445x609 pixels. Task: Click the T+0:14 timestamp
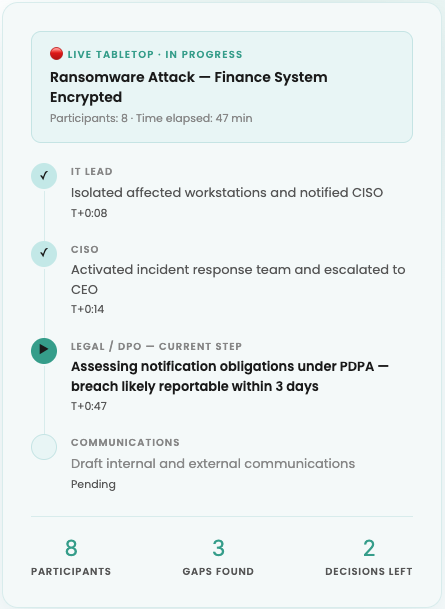pyautogui.click(x=87, y=309)
